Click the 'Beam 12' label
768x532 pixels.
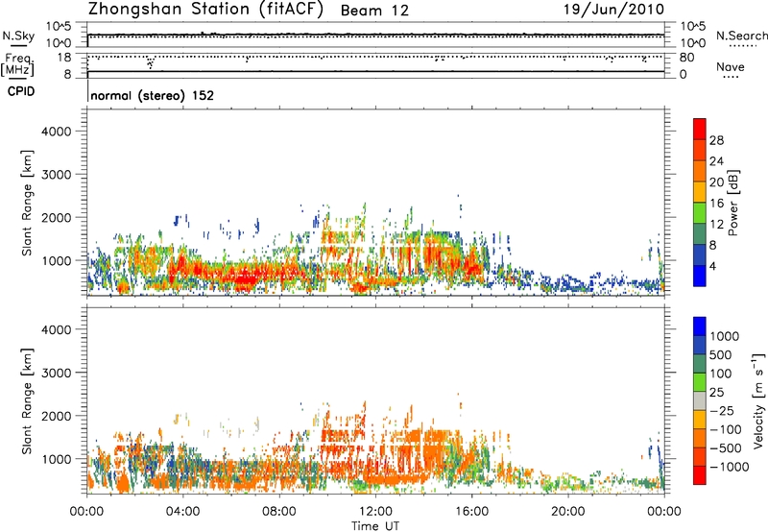pos(374,11)
